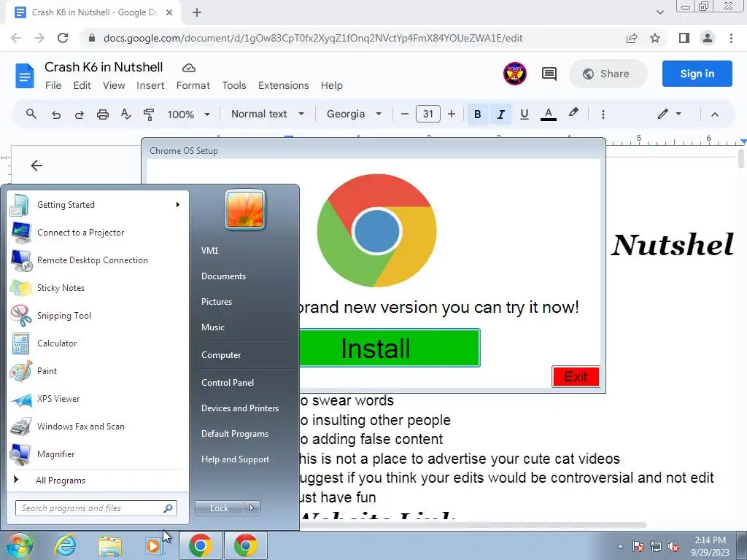Click the Chrome profile icon
Viewport: 747px width, 560px height.
(x=708, y=38)
